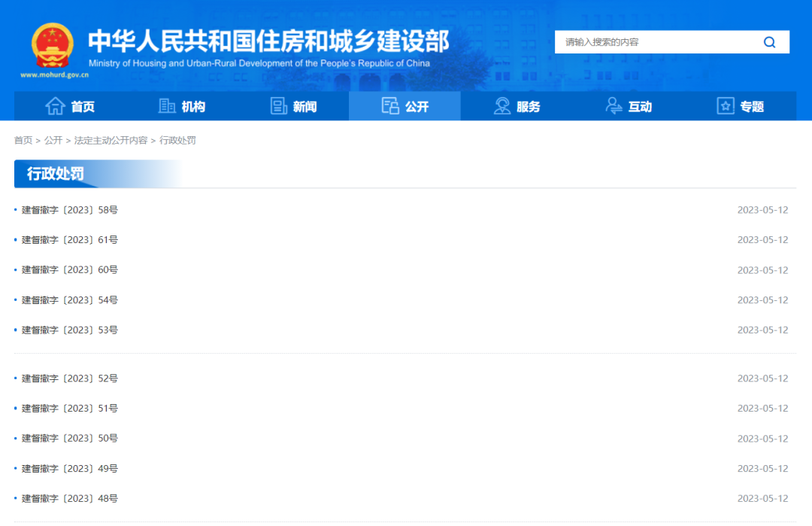Open document 建督撤字〔2023〕61号

(x=70, y=240)
